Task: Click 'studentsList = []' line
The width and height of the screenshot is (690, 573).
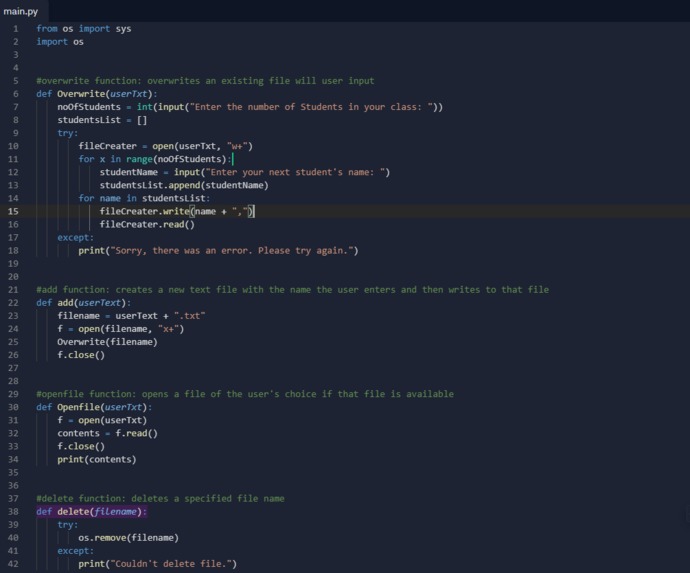Action: 102,120
